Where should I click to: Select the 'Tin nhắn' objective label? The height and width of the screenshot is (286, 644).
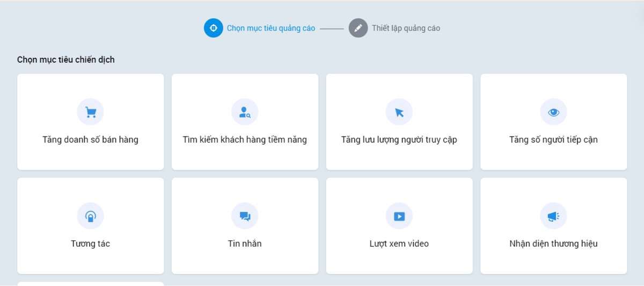245,244
